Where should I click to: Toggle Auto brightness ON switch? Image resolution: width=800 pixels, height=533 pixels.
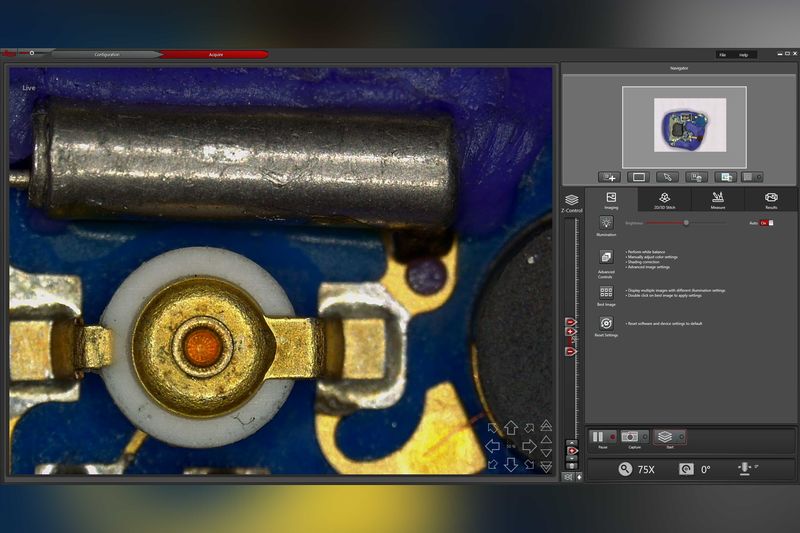pos(765,222)
